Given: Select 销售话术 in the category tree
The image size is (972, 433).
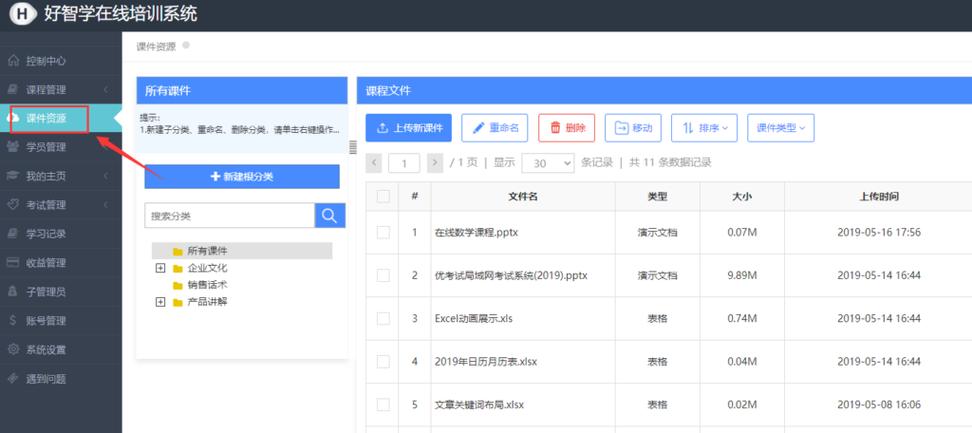Looking at the screenshot, I should (208, 286).
